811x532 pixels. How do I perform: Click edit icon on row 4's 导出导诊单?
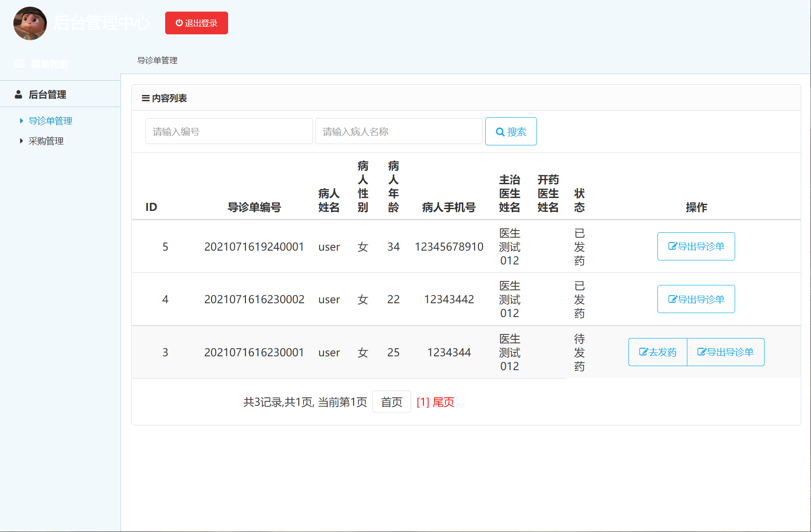[672, 299]
